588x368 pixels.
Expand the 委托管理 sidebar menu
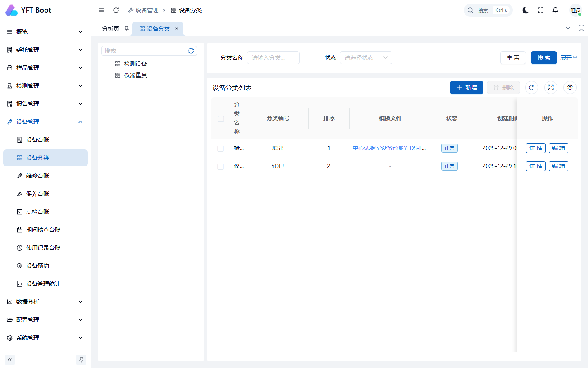click(x=45, y=50)
